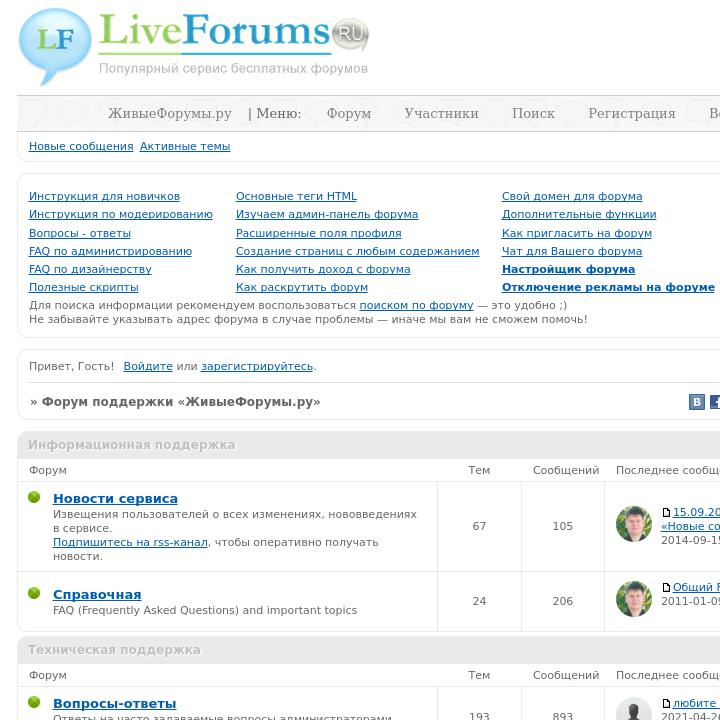The width and height of the screenshot is (720, 720).
Task: Open Изучаем админ-панель форума
Action: 327,214
